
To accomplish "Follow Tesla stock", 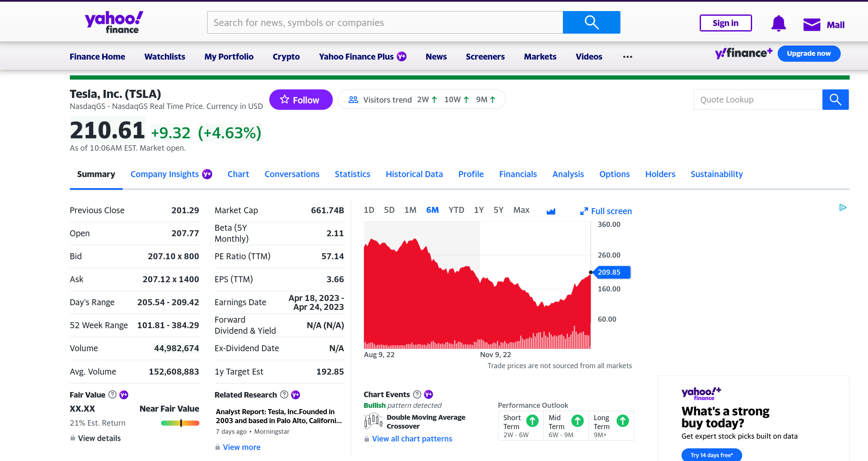I will pyautogui.click(x=301, y=100).
